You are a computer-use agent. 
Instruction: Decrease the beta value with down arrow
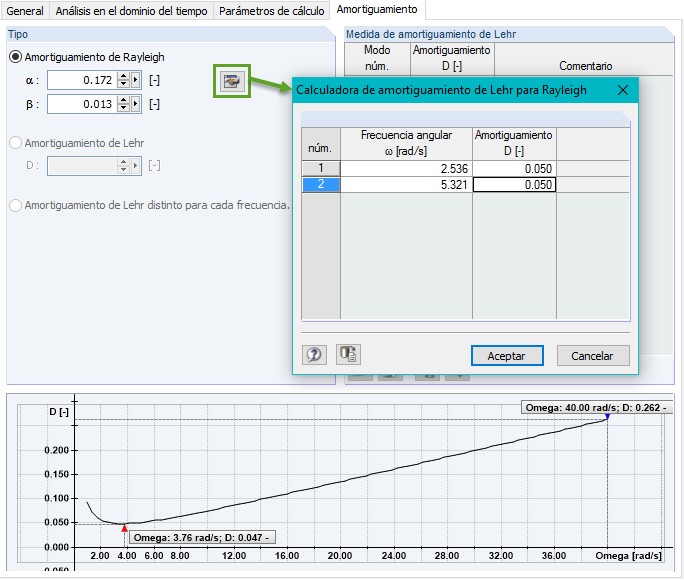pyautogui.click(x=124, y=108)
